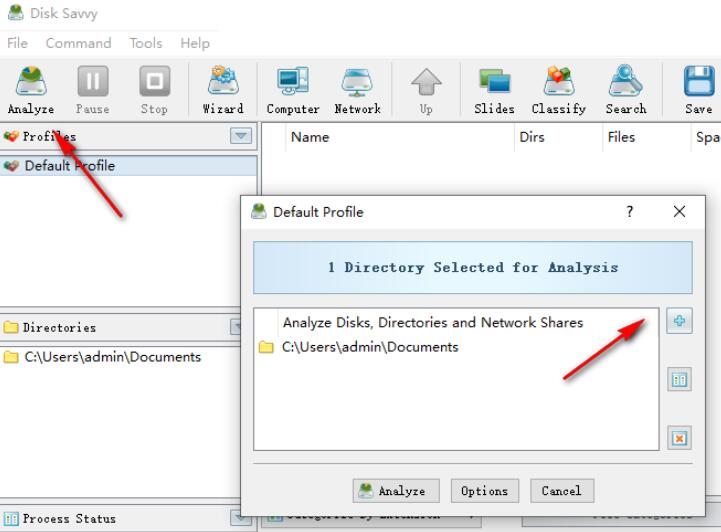Expand the Profiles panel dropdown arrow
The height and width of the screenshot is (532, 721).
coord(240,136)
